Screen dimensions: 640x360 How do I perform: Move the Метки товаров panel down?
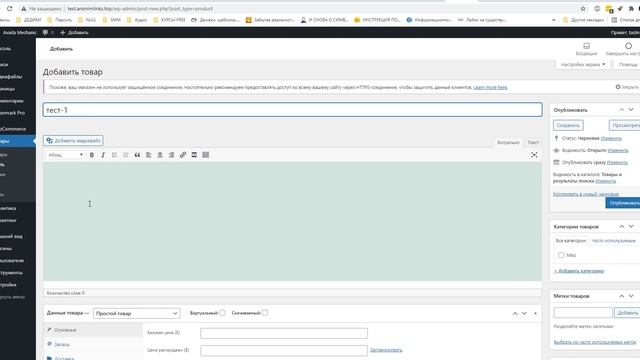click(x=631, y=296)
